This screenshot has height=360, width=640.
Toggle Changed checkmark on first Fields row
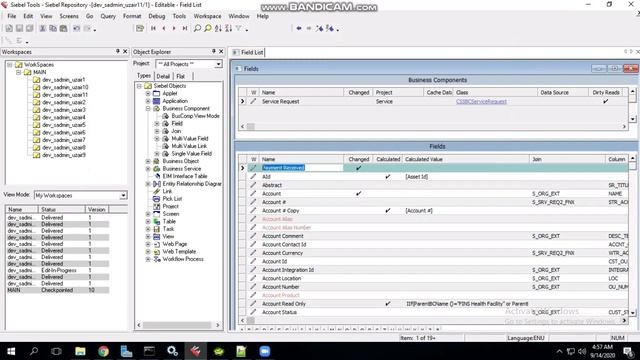pos(358,168)
